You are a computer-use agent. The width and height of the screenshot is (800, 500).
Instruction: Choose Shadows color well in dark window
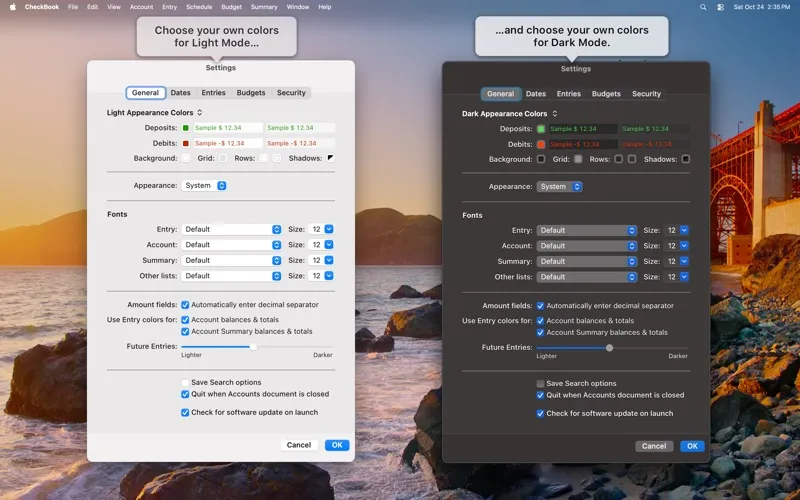(x=686, y=159)
